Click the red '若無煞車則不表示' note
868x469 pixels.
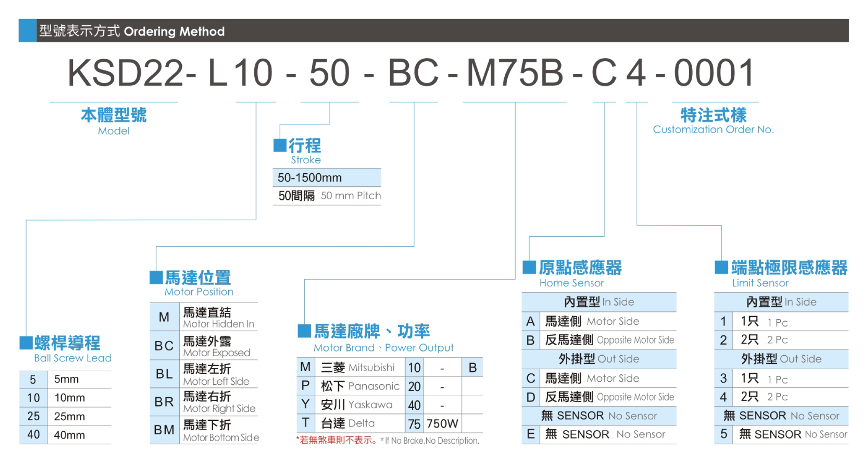pyautogui.click(x=336, y=440)
